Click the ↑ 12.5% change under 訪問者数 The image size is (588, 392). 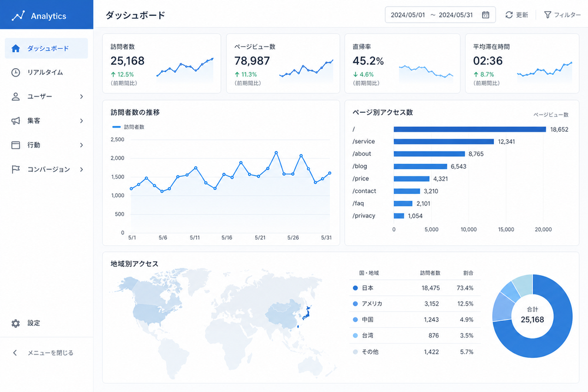(122, 74)
